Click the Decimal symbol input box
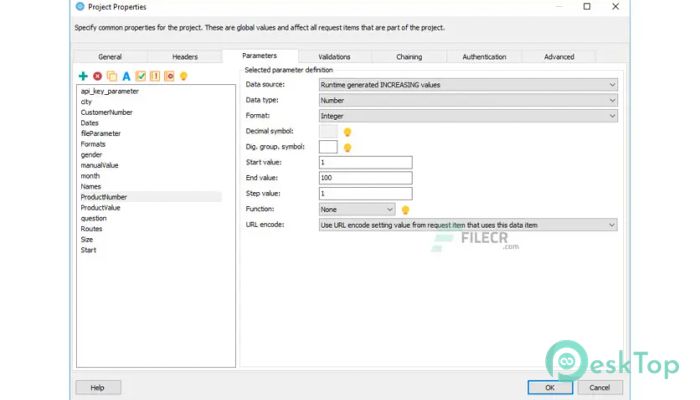 coord(328,131)
